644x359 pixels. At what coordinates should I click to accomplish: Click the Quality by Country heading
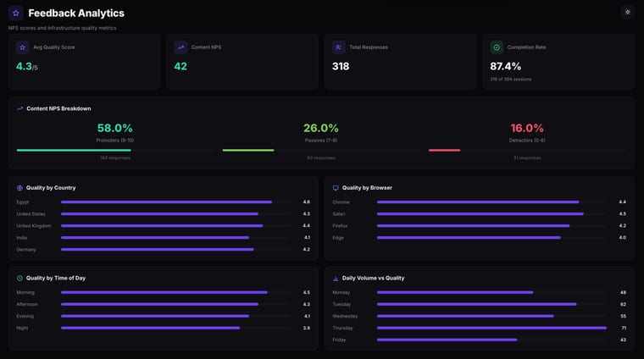51,188
